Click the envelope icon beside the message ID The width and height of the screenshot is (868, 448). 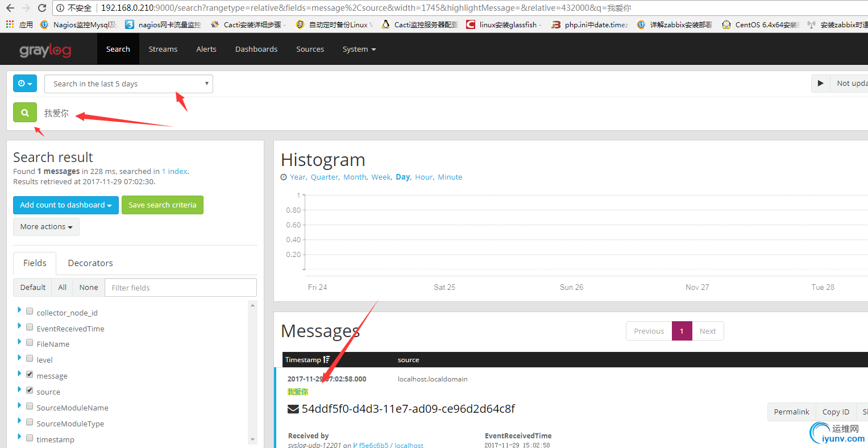293,409
